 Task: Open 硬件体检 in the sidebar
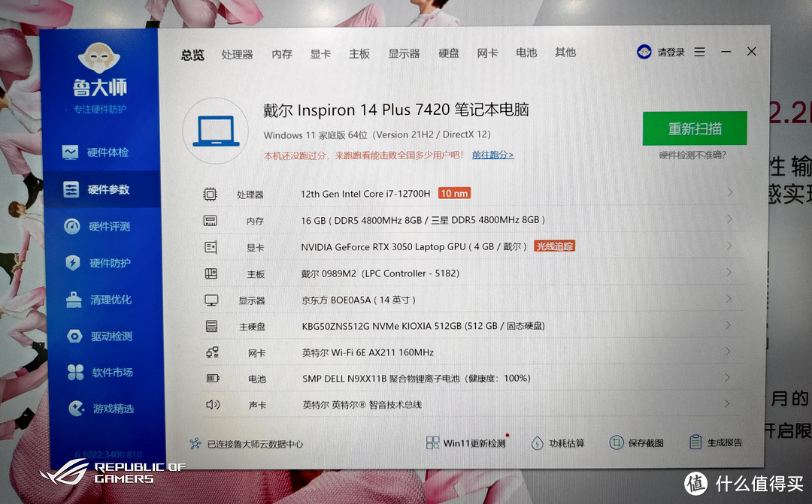click(x=95, y=152)
